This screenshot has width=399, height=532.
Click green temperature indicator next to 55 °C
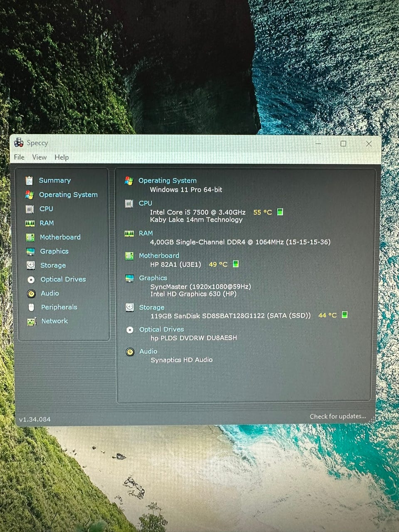pos(280,212)
